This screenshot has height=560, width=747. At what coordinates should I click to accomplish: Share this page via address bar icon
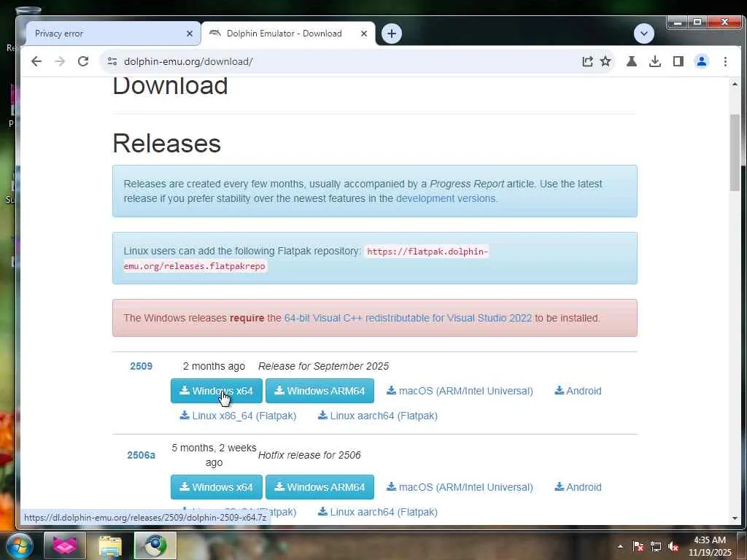coord(587,61)
